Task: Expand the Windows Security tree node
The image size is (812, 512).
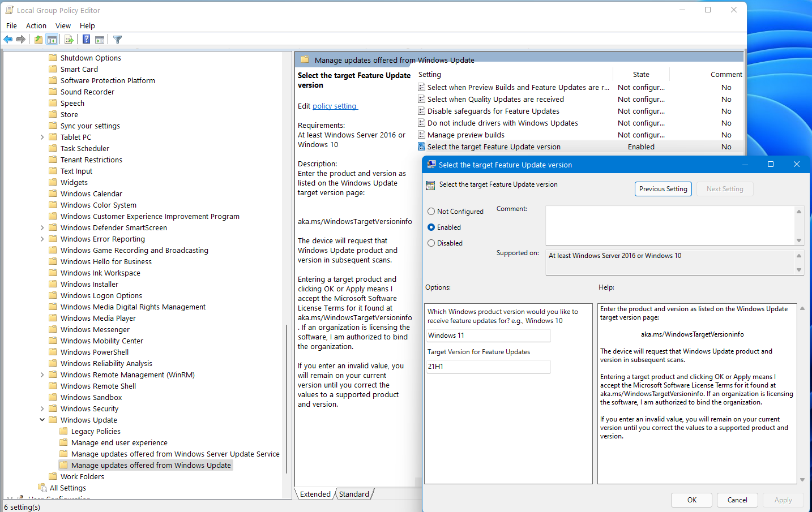Action: (42, 408)
